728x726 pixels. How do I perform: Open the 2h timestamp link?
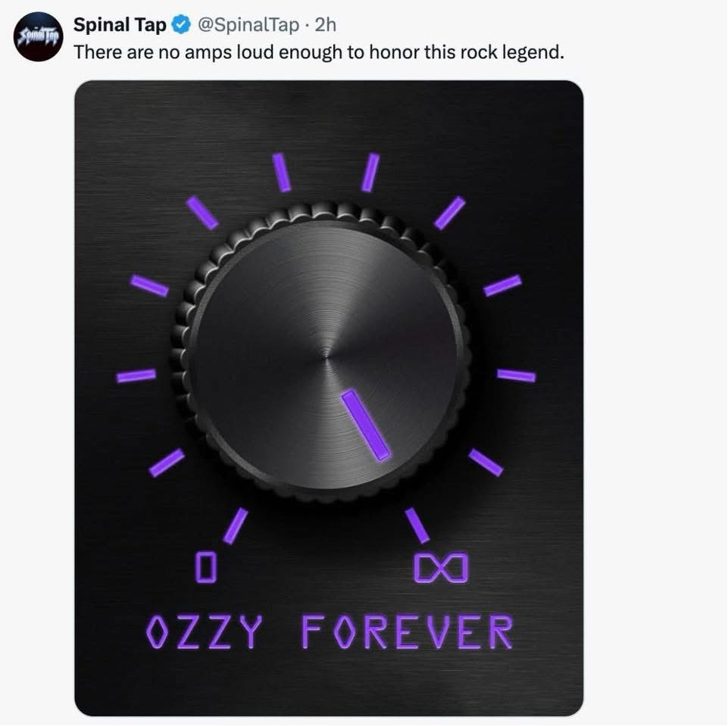pyautogui.click(x=325, y=25)
